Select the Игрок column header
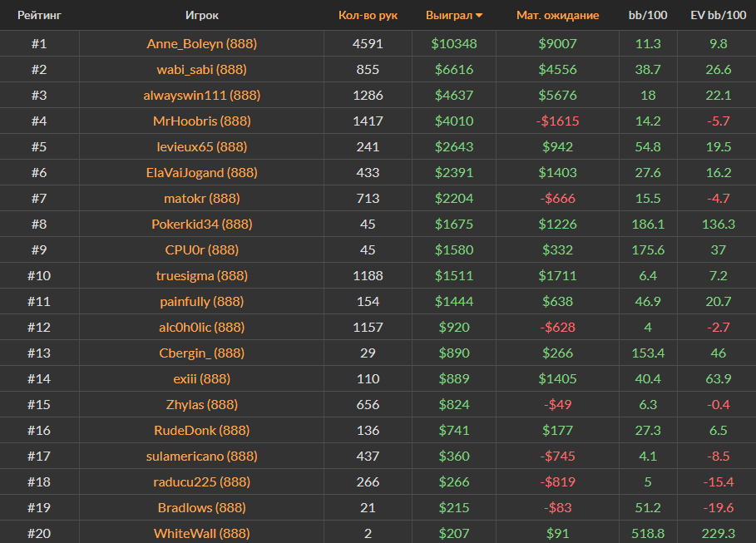 202,16
